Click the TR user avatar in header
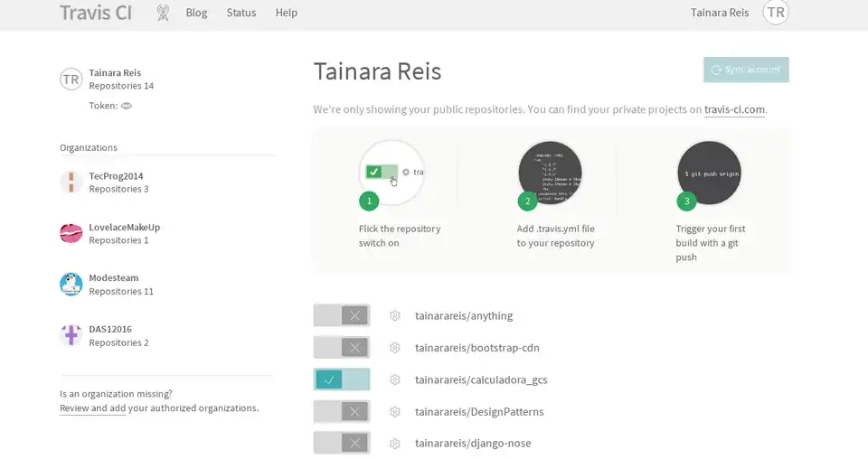This screenshot has height=459, width=868. coord(775,13)
